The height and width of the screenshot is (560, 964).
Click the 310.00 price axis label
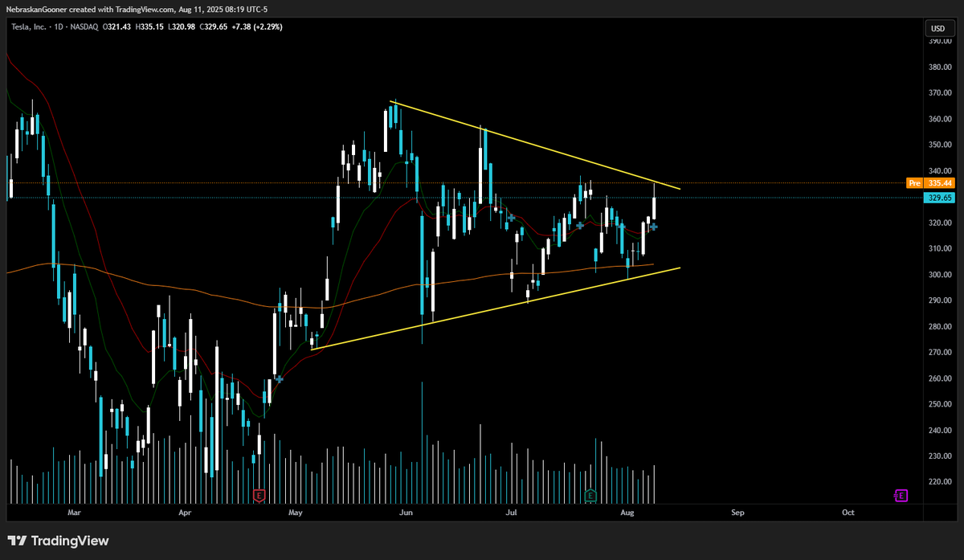[939, 249]
